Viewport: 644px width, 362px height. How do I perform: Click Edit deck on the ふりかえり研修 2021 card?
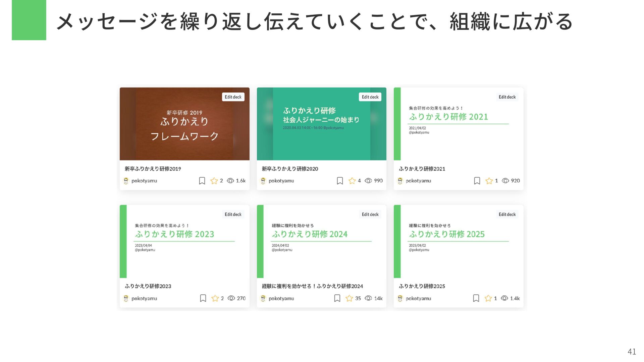507,97
